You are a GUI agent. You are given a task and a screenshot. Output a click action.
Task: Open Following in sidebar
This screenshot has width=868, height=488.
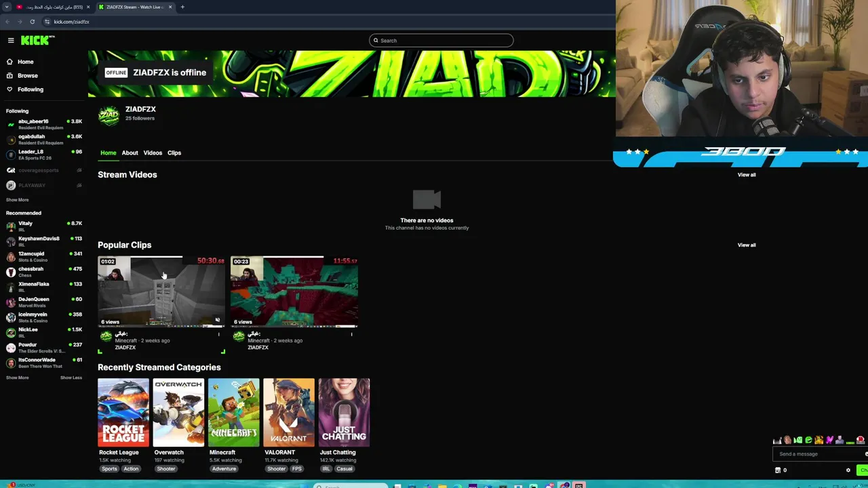24,89
